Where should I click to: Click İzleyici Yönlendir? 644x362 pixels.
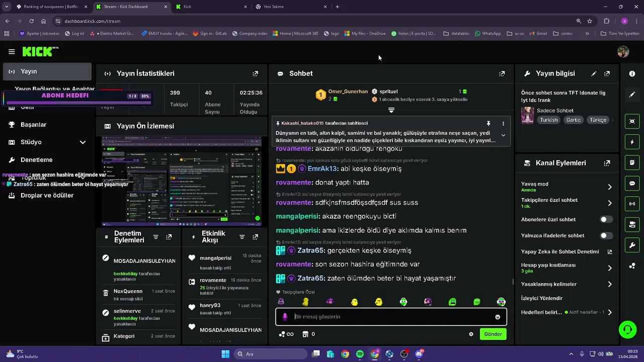pos(542,298)
